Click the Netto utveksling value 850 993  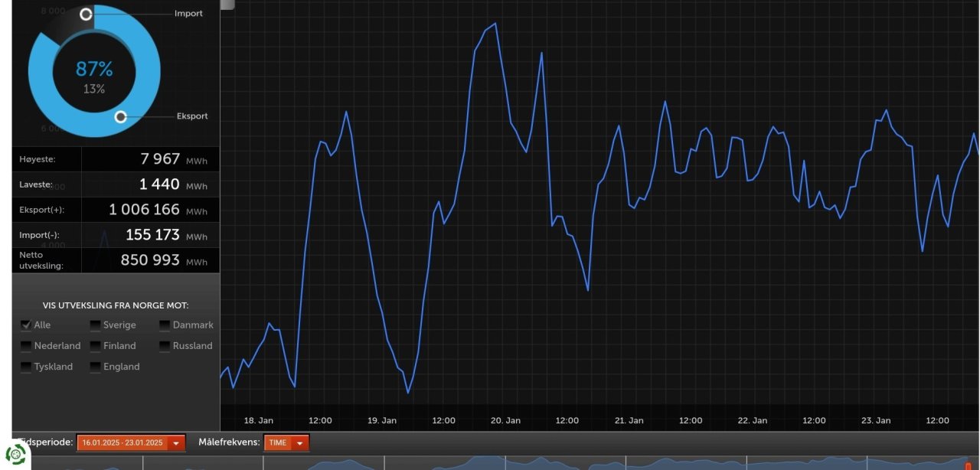[x=150, y=260]
